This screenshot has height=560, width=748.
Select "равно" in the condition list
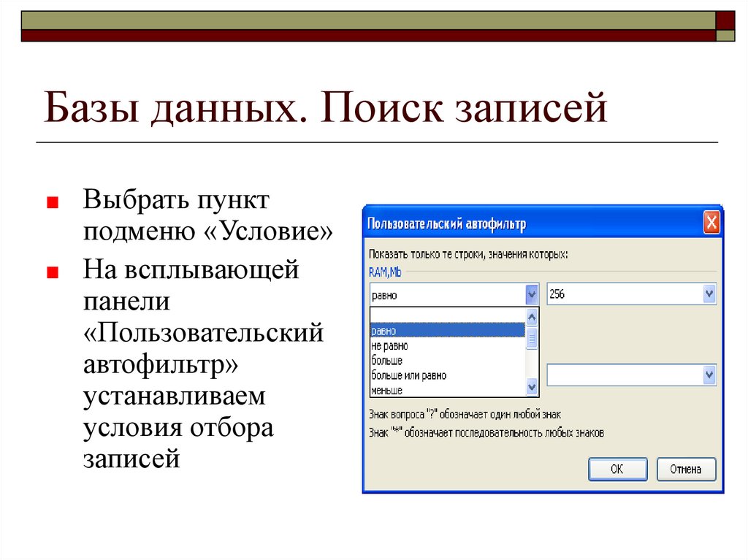(x=448, y=330)
